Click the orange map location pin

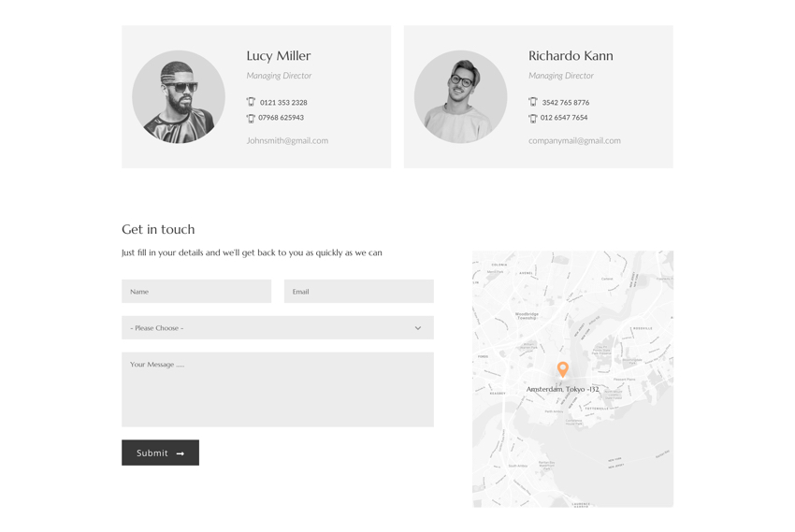pos(562,368)
